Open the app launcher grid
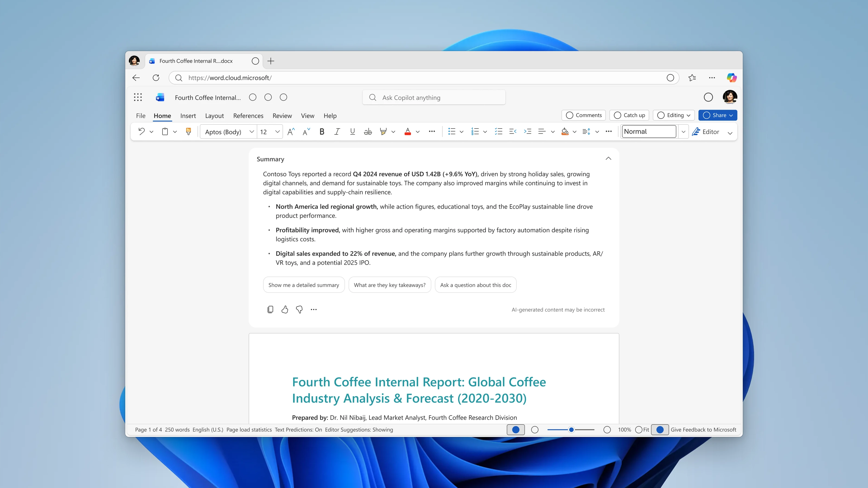 [x=138, y=97]
